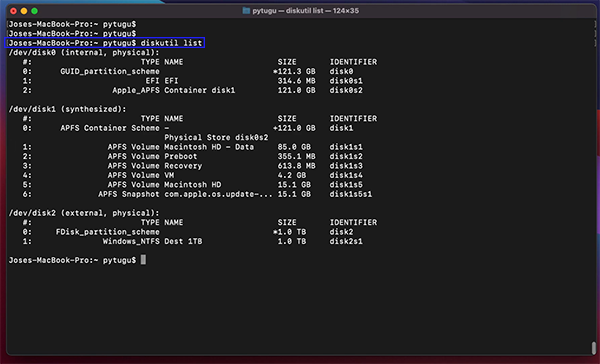Click the green zoom window button

(34, 11)
